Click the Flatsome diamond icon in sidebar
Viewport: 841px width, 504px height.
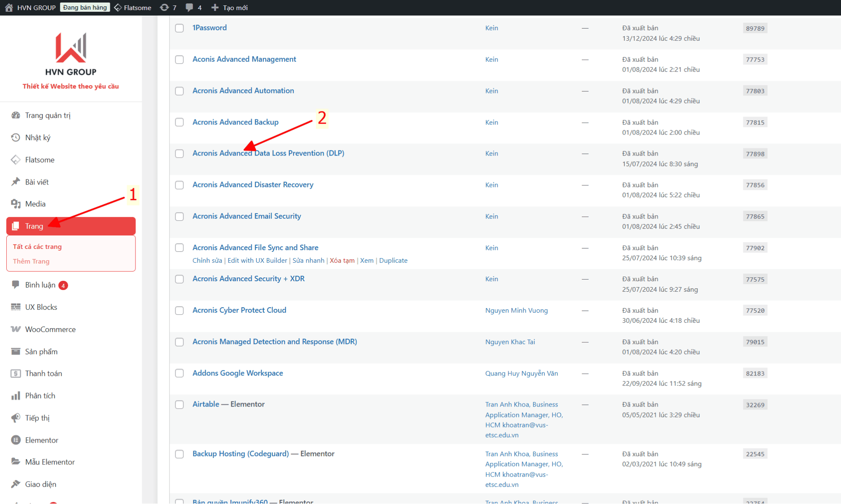pos(16,160)
